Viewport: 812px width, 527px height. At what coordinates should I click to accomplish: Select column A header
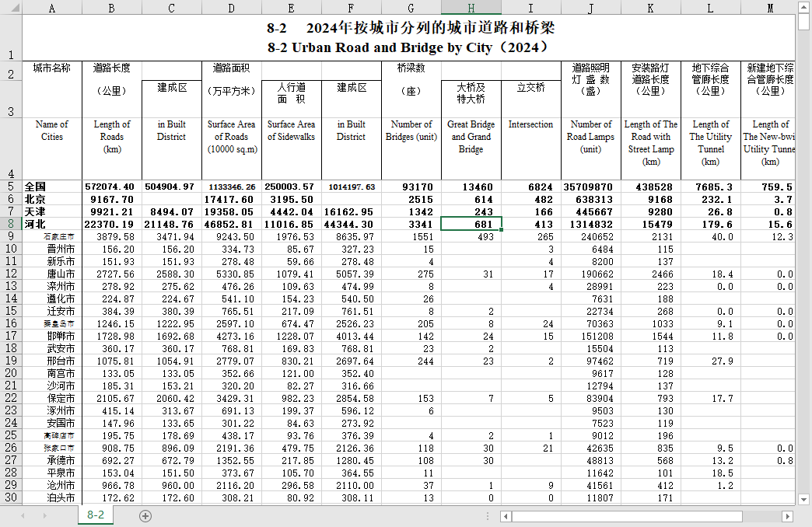pyautogui.click(x=52, y=8)
